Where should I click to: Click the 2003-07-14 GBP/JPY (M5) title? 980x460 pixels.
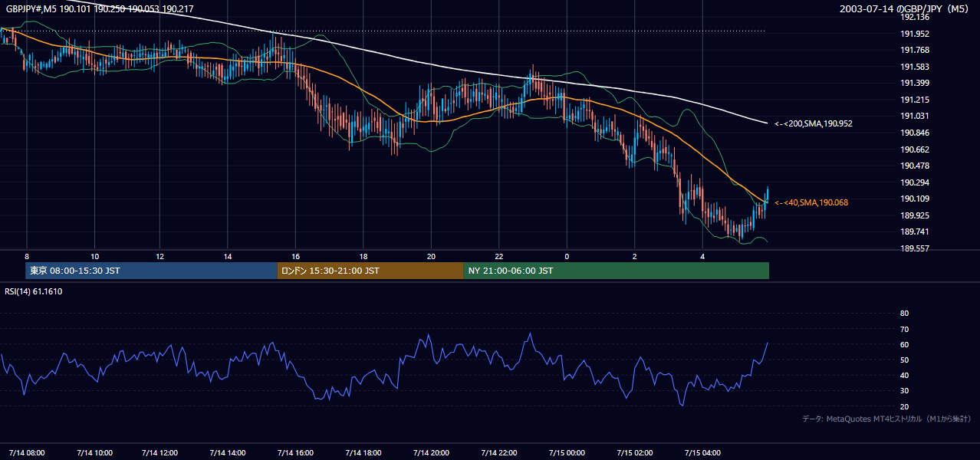pyautogui.click(x=905, y=8)
